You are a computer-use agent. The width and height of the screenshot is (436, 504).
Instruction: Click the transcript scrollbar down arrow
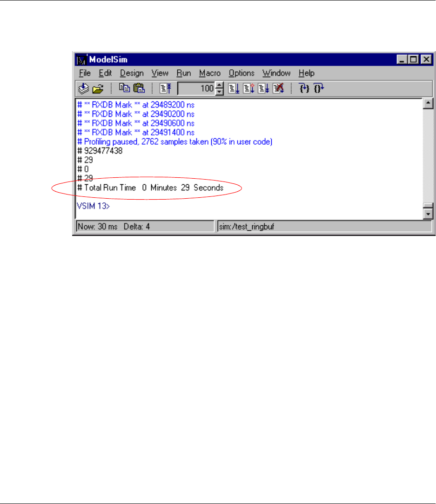428,214
